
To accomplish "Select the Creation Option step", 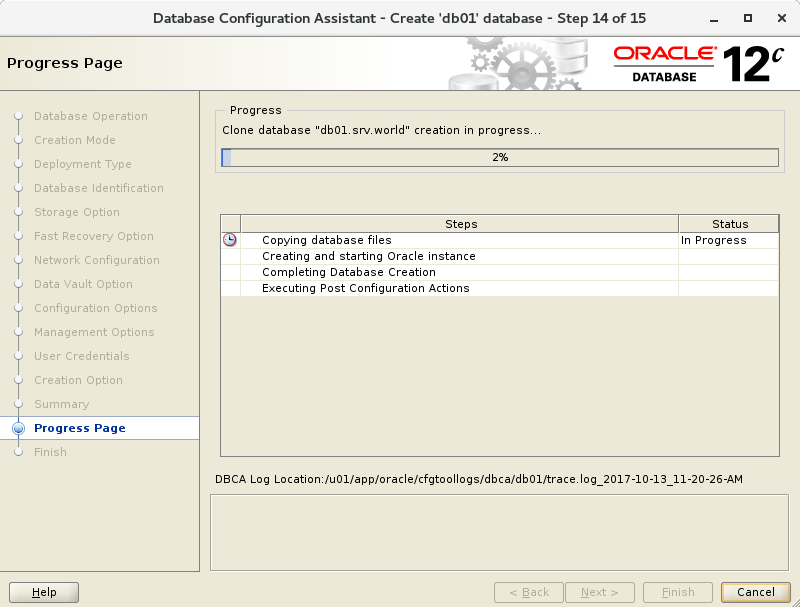I will coord(78,380).
